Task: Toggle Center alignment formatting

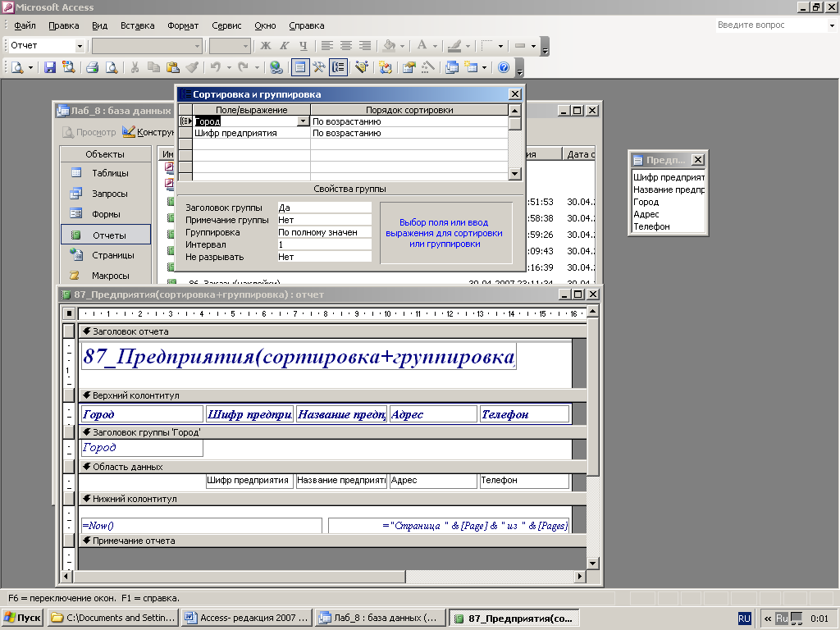Action: [346, 46]
